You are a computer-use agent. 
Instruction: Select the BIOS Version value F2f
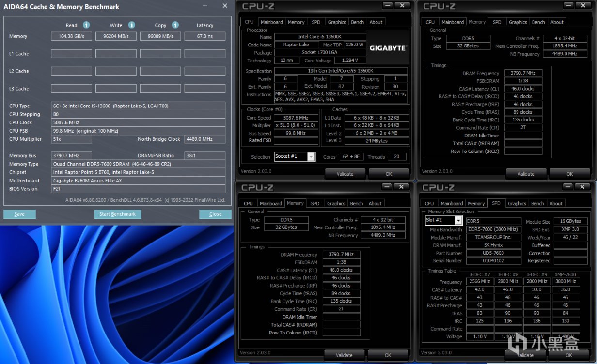(x=56, y=189)
